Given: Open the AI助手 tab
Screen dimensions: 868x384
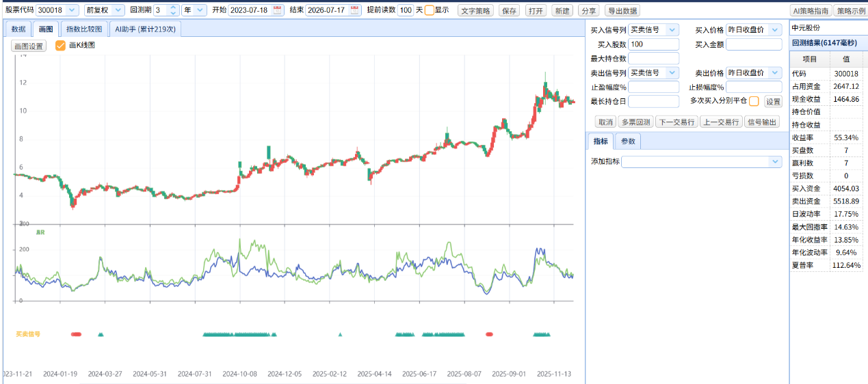Looking at the screenshot, I should tap(145, 29).
